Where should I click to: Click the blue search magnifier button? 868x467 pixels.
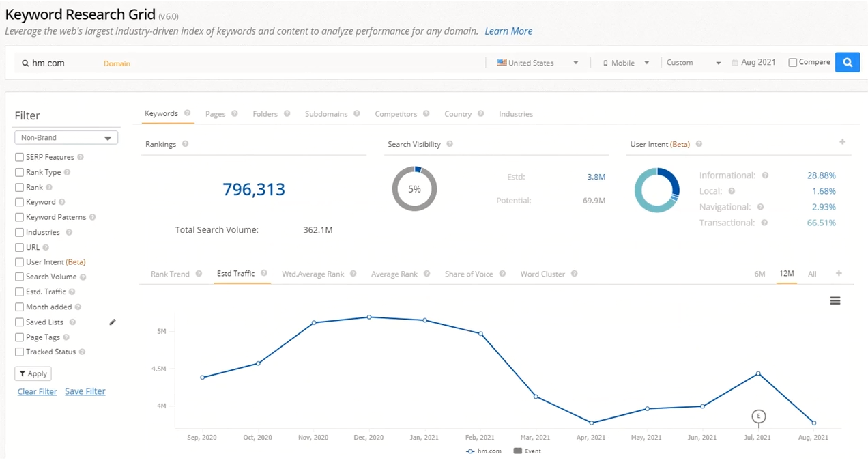click(x=847, y=62)
